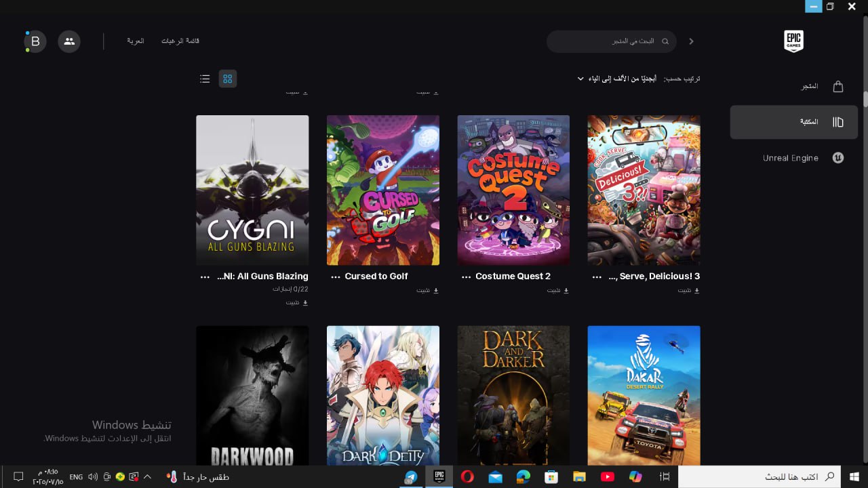Click the Costume Quest 2 title text
The image size is (868, 488).
click(x=513, y=277)
